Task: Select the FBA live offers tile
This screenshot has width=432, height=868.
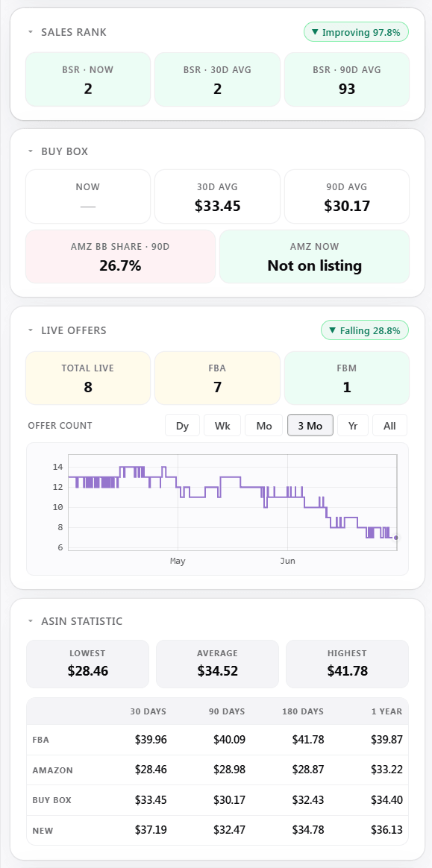Action: point(217,378)
